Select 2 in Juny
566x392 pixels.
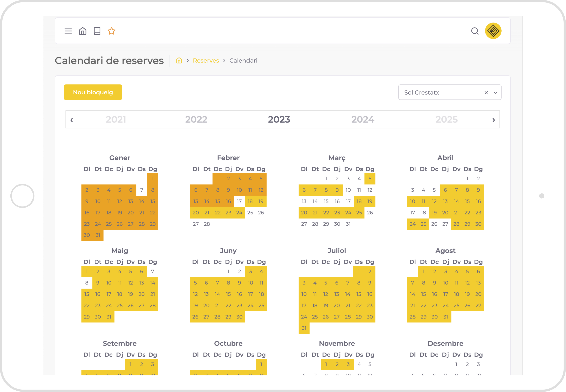(239, 272)
